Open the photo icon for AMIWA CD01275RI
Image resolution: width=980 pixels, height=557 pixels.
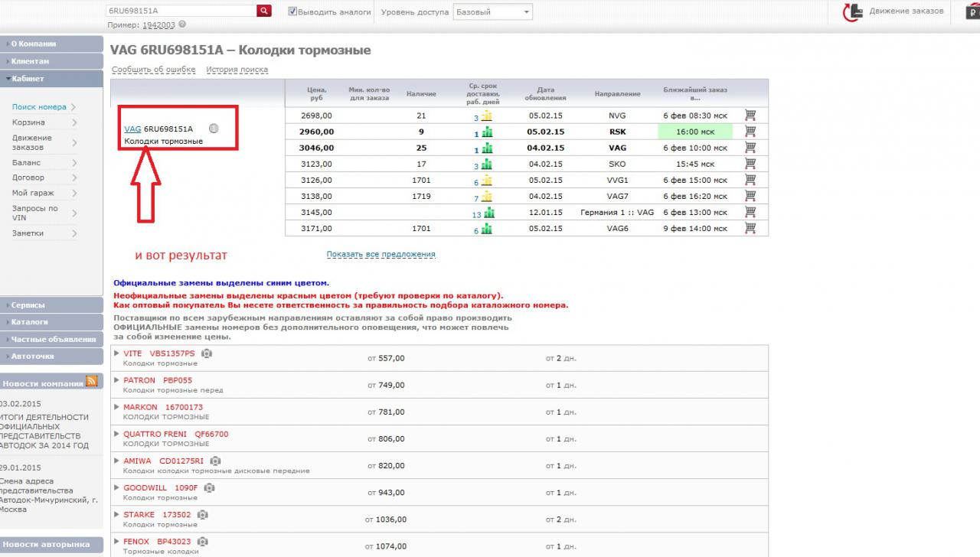pos(216,461)
